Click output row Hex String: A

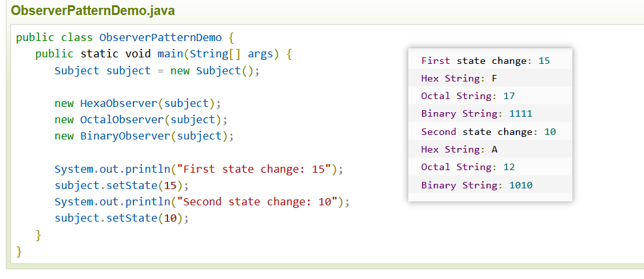pyautogui.click(x=490, y=149)
